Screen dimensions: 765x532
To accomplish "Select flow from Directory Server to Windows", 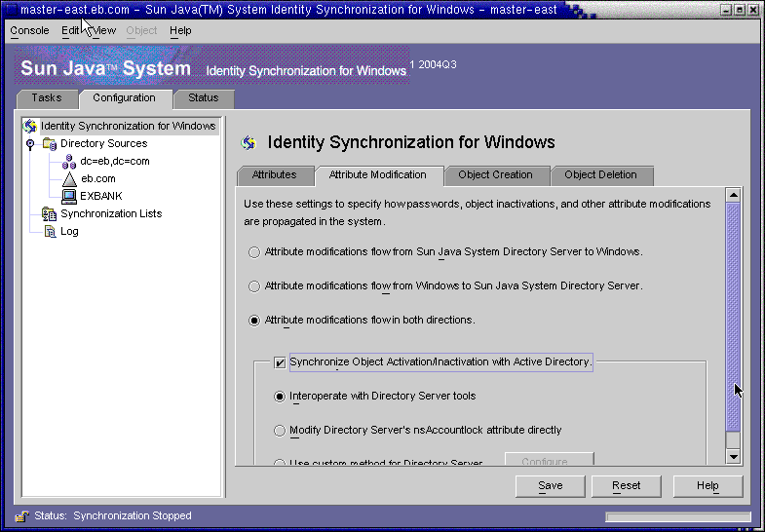I will click(x=254, y=252).
